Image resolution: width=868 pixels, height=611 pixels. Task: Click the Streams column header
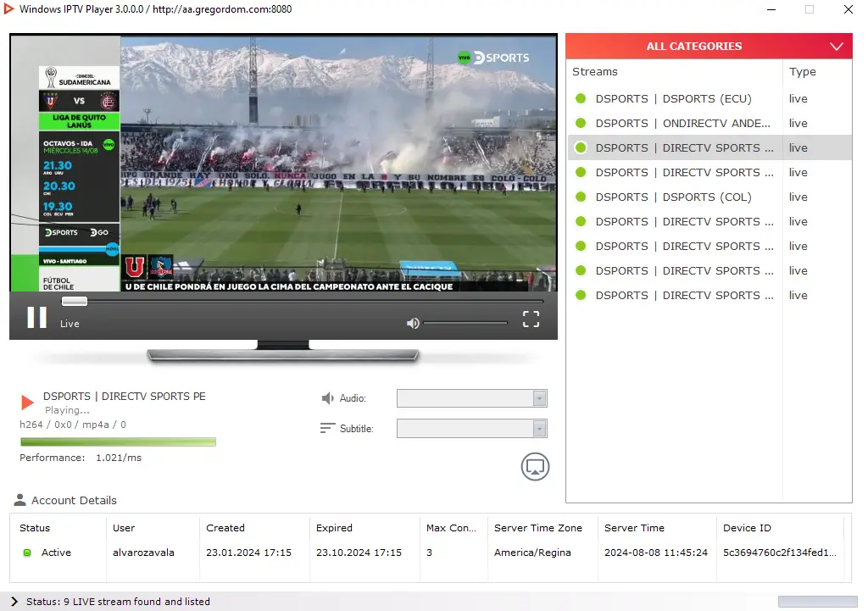click(594, 71)
